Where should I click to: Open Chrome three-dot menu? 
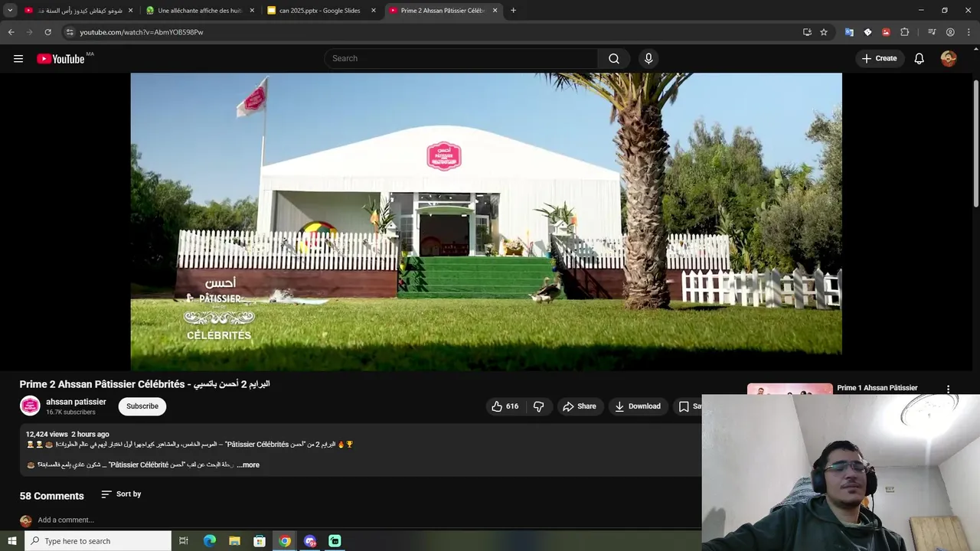tap(969, 32)
